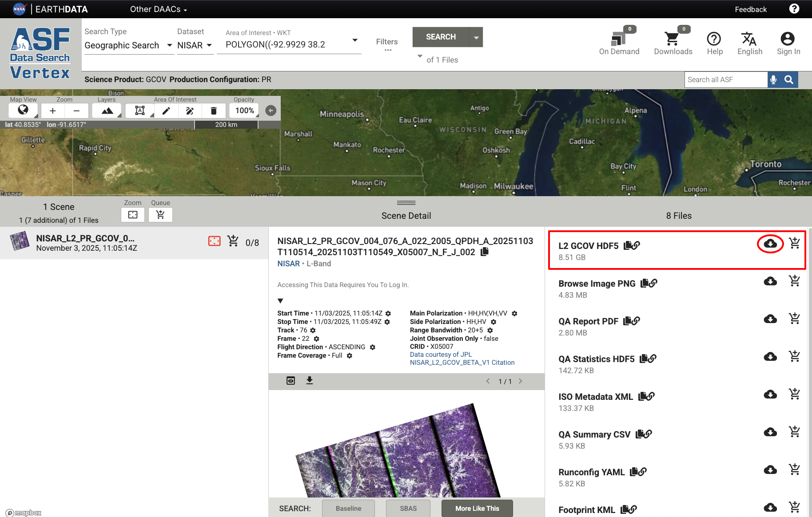Screen dimensions: 812x517
Task: Add Browse Image PNG to download queue
Action: [x=794, y=281]
